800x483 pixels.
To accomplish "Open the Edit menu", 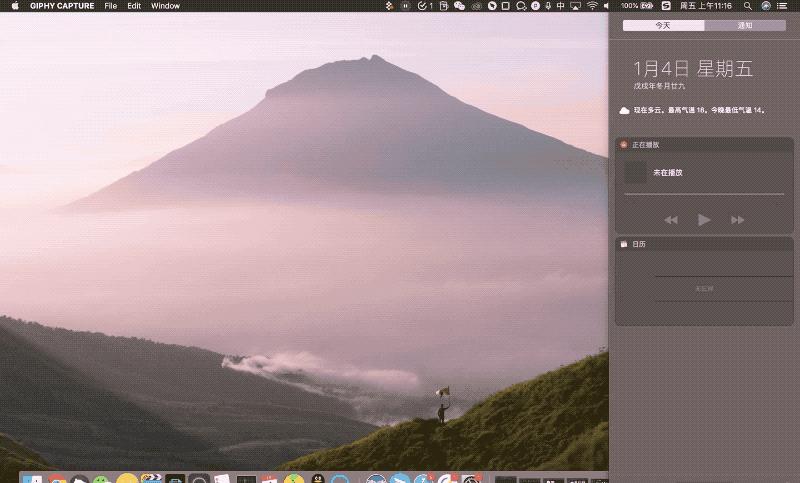I will click(134, 6).
